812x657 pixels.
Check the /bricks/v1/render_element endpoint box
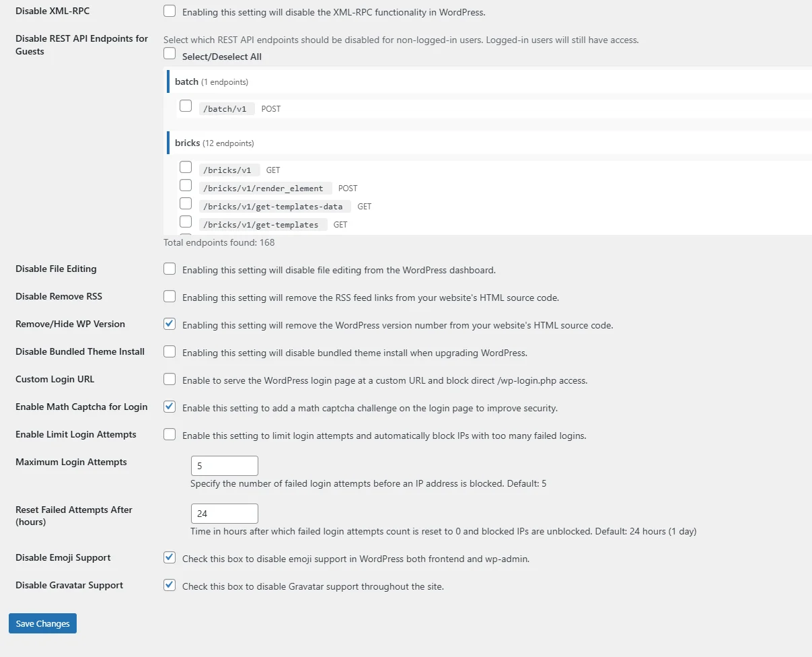tap(186, 186)
